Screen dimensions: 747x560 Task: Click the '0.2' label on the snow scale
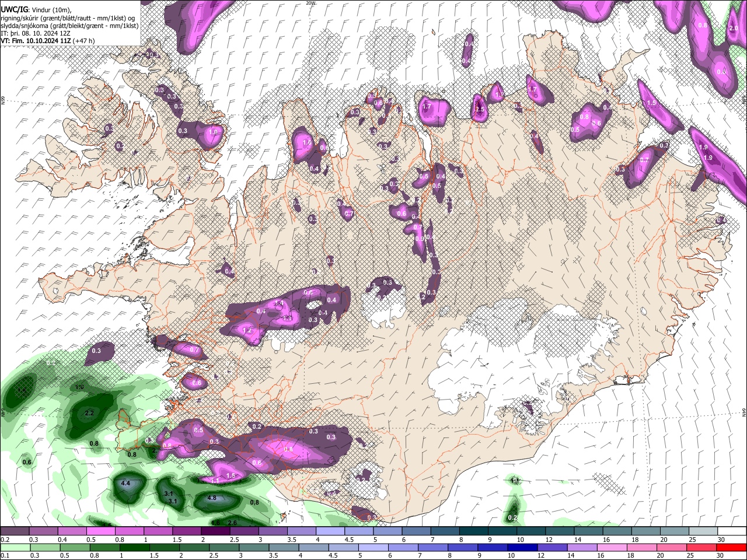[4, 540]
